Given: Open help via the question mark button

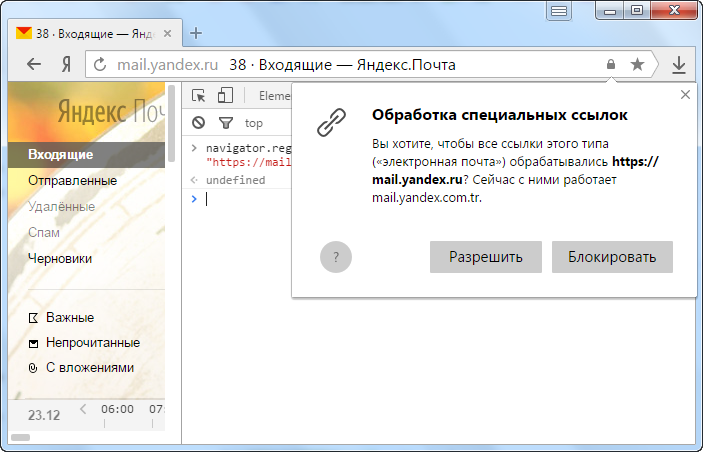Looking at the screenshot, I should (336, 257).
